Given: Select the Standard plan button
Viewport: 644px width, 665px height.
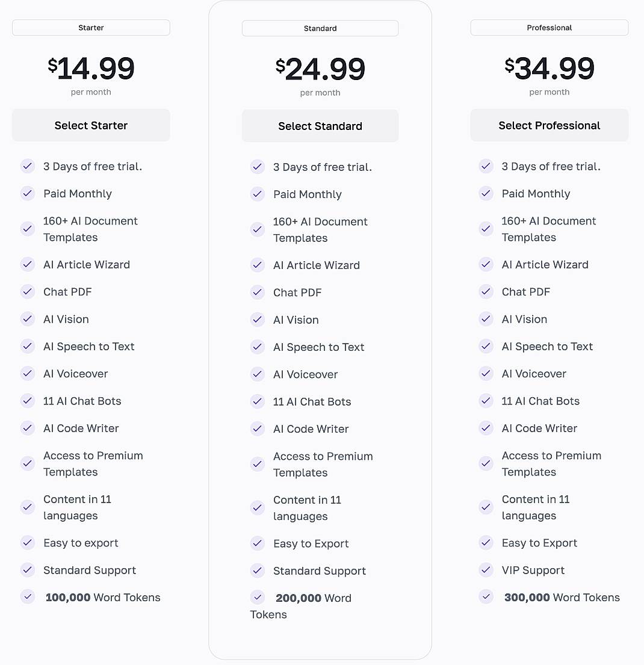Looking at the screenshot, I should click(x=320, y=126).
